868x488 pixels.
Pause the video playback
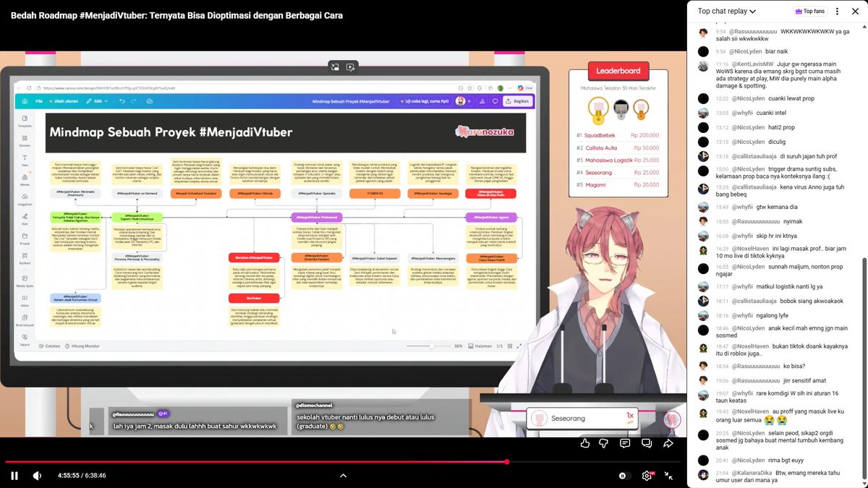[x=14, y=476]
